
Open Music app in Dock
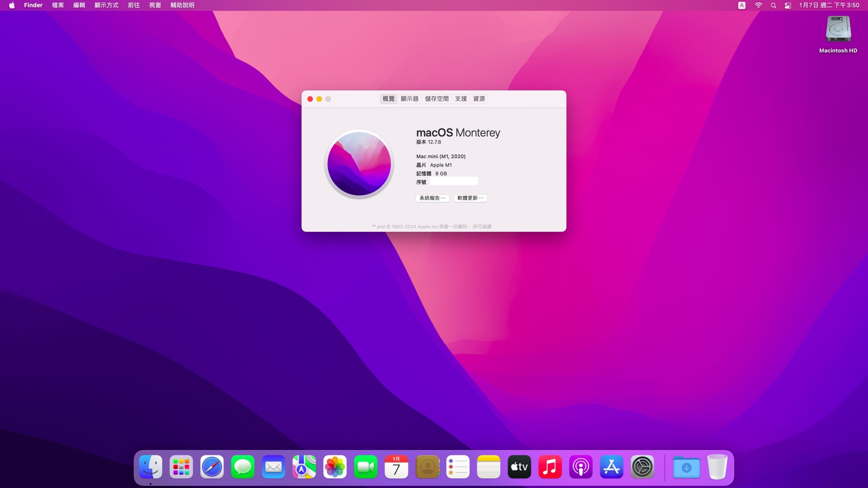[550, 467]
